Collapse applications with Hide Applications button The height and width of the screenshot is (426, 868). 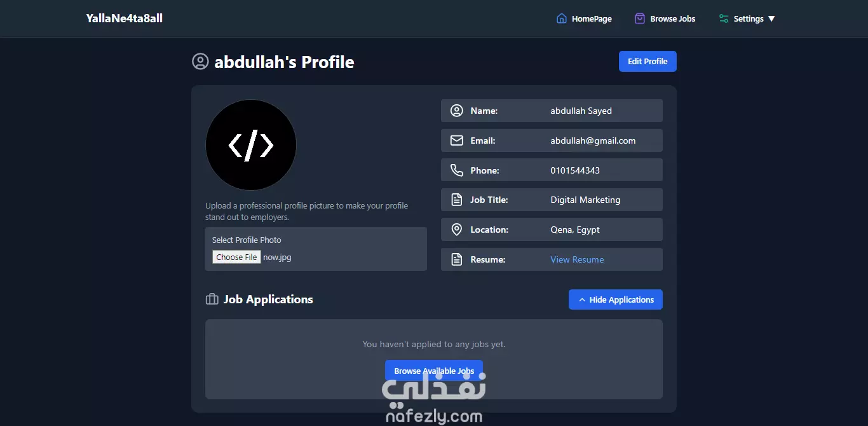point(615,299)
